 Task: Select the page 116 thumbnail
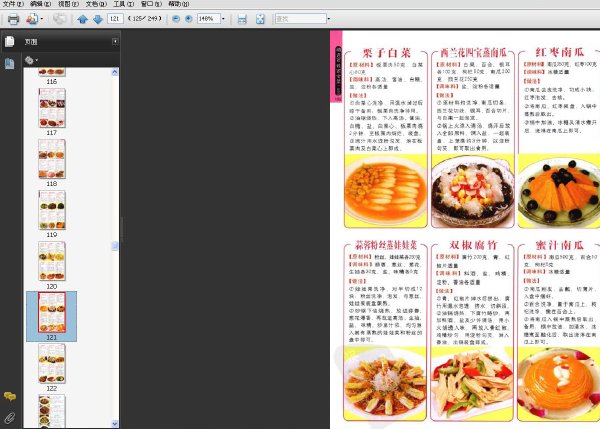(x=52, y=72)
